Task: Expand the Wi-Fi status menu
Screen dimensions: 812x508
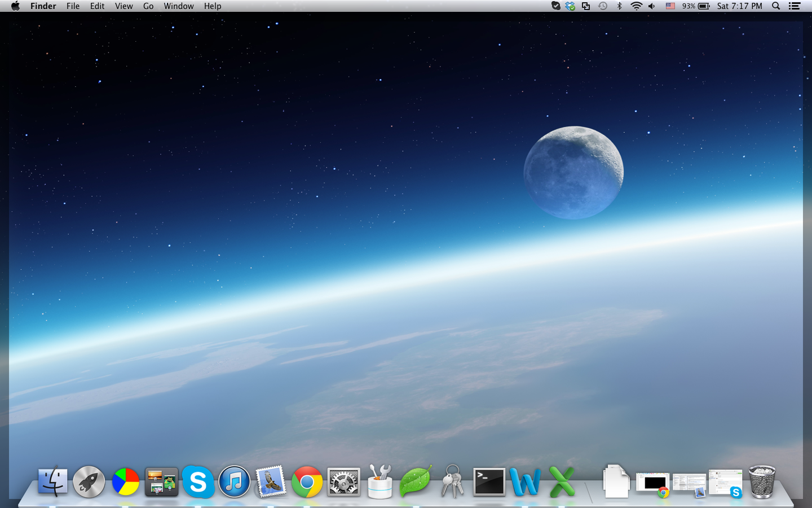Action: (x=636, y=6)
